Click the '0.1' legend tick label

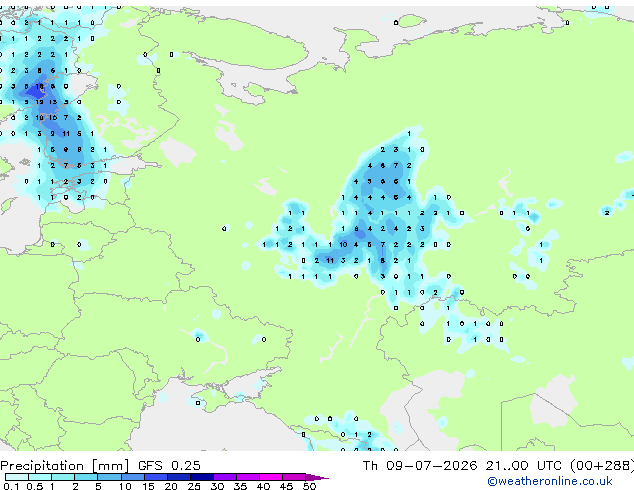click(12, 486)
